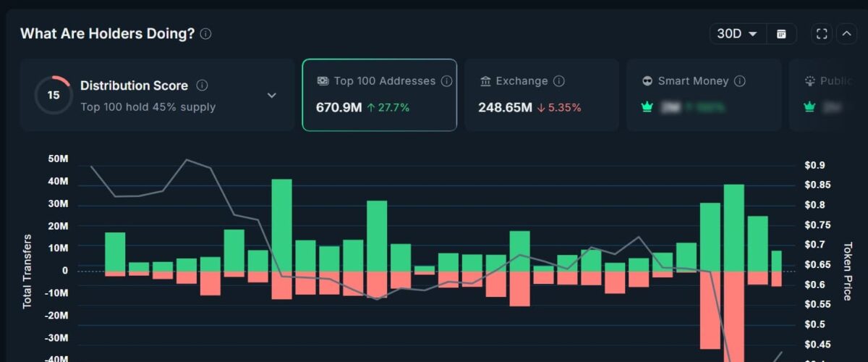Viewport: 868px width, 362px height.
Task: Select the partially visible Public tab
Action: click(x=828, y=95)
